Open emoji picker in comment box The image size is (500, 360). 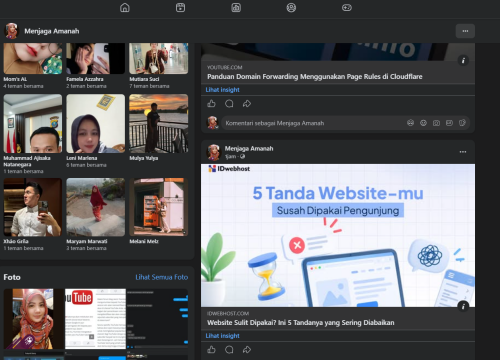coord(423,123)
